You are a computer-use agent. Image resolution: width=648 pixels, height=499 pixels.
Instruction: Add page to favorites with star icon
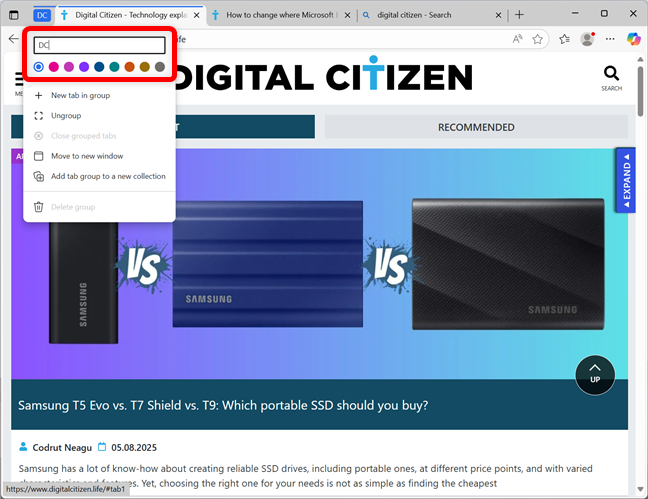537,39
